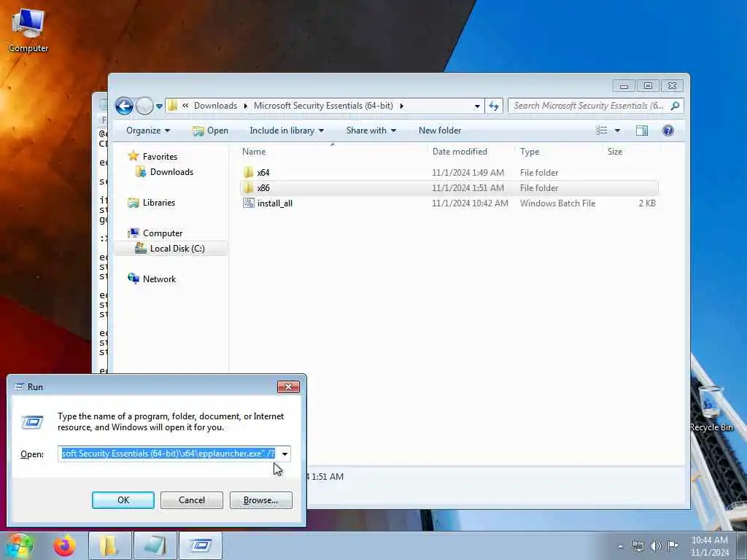This screenshot has width=747, height=560.
Task: Open the volume tray icon
Action: 656,546
